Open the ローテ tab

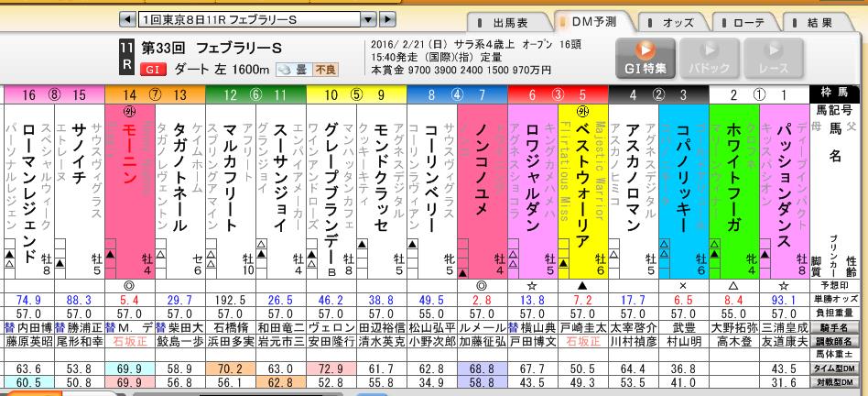pos(746,23)
